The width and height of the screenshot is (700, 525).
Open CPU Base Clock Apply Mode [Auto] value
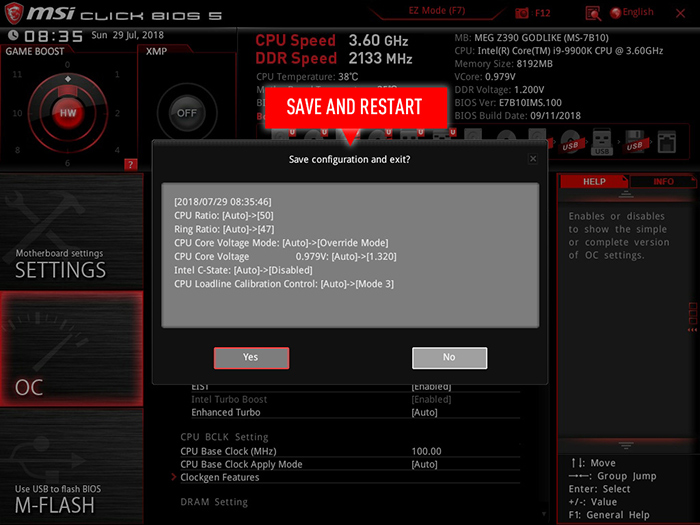[424, 464]
